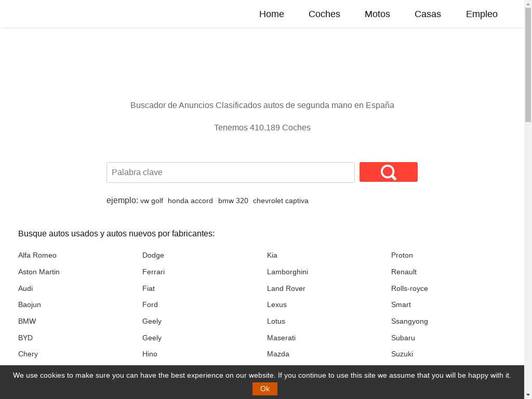Click the 'Buscador de Anuncios Clasificados' heading
Image resolution: width=532 pixels, height=399 pixels.
coord(262,105)
